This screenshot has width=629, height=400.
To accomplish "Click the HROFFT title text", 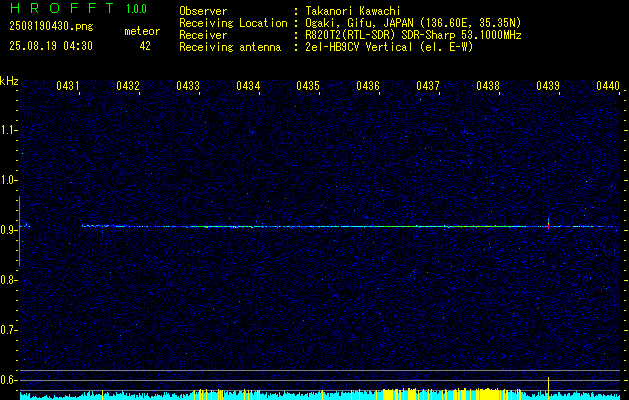I will click(x=61, y=8).
